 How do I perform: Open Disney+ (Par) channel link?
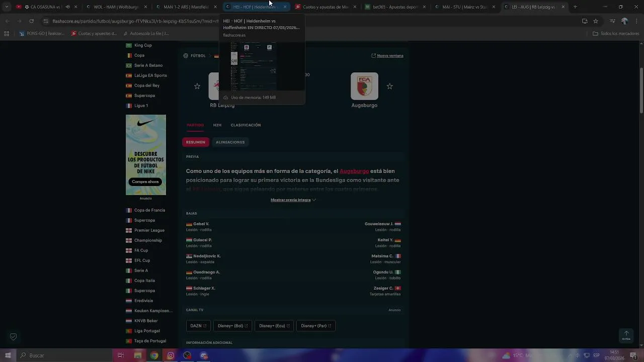316,326
